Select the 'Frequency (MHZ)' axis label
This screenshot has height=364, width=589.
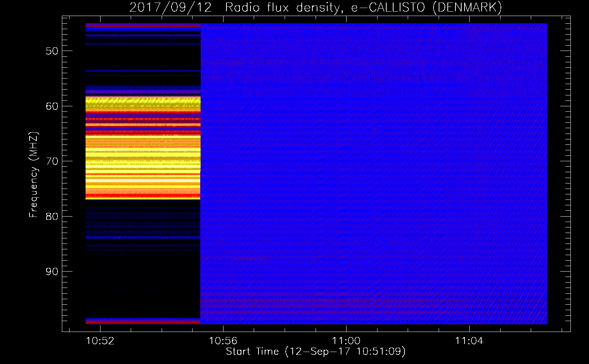[x=33, y=175]
